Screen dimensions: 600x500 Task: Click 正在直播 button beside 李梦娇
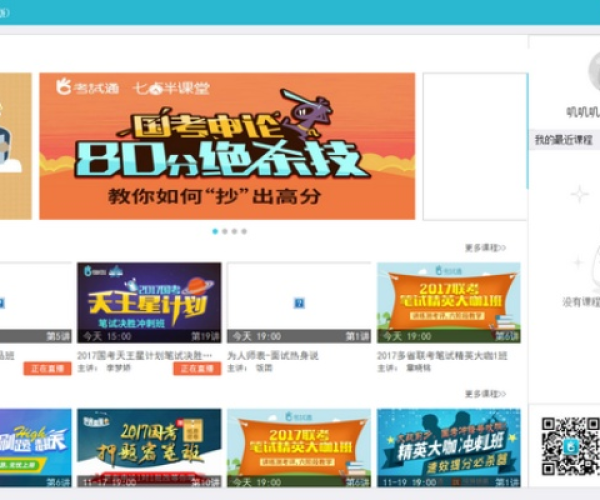pyautogui.click(x=197, y=368)
